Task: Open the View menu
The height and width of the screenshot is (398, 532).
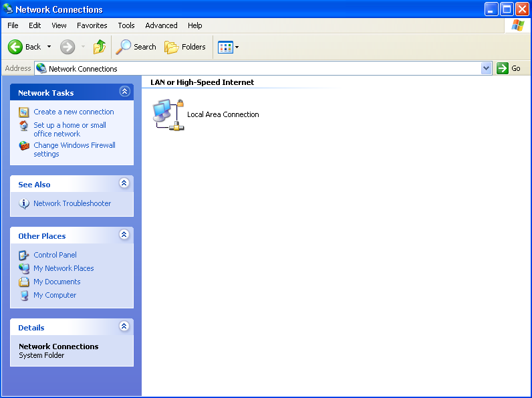Action: click(59, 25)
